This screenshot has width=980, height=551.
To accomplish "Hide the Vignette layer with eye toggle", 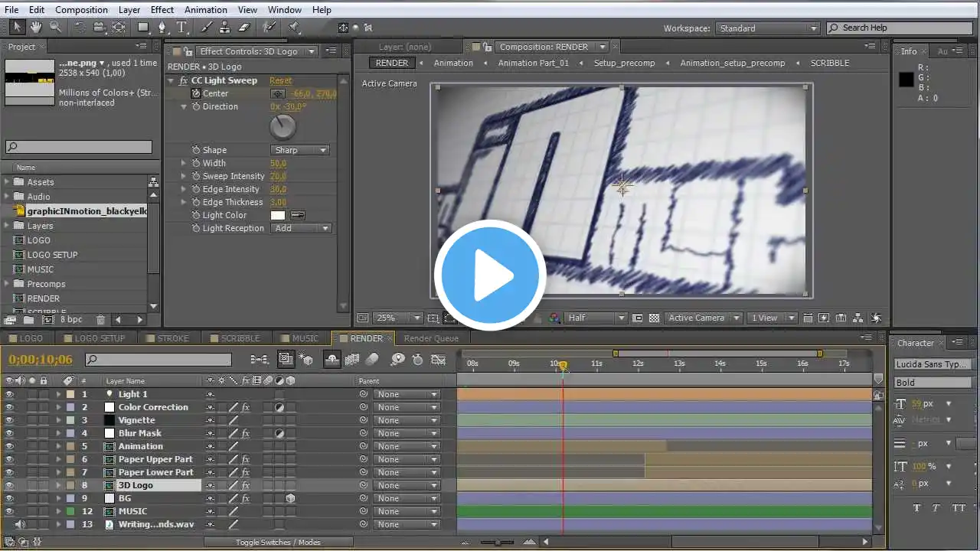I will pos(9,420).
